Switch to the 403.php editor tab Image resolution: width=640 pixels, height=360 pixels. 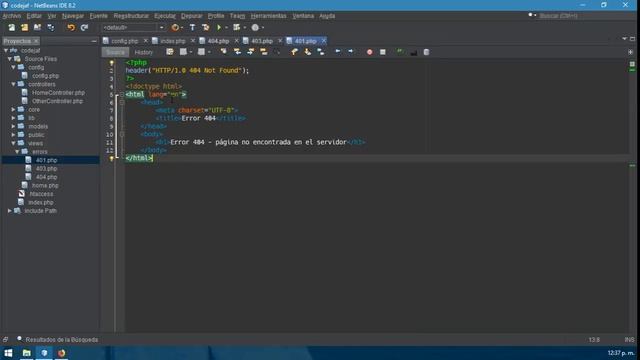pos(262,41)
